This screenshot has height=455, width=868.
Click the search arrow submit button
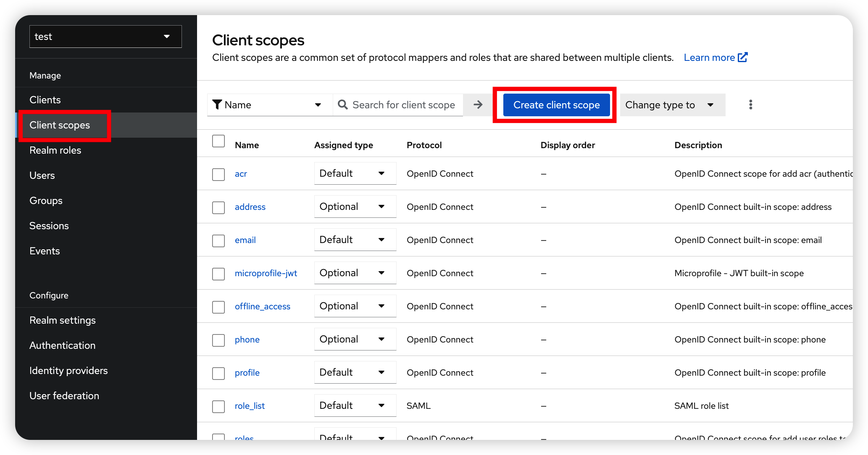[x=478, y=105]
